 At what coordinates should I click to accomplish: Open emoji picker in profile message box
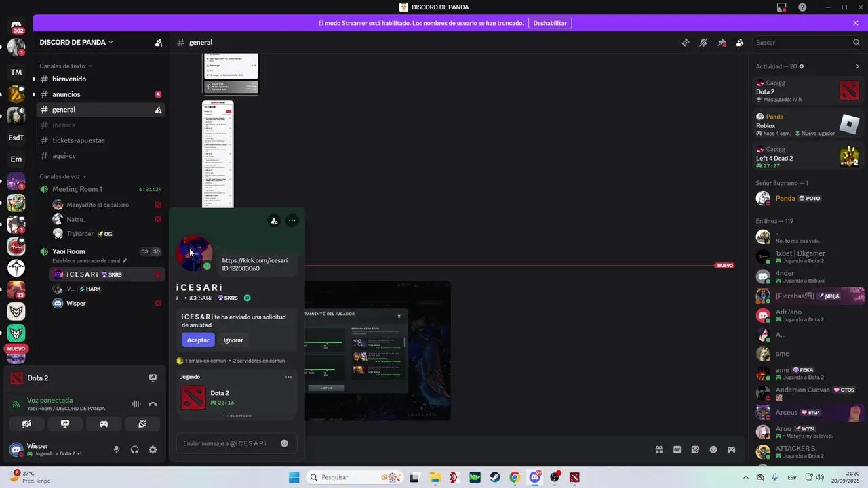[x=284, y=443]
